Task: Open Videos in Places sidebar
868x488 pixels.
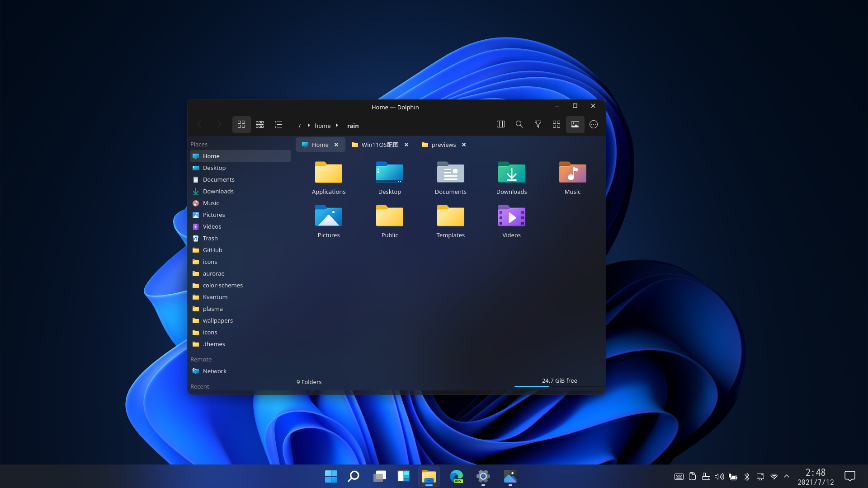Action: coord(241,226)
